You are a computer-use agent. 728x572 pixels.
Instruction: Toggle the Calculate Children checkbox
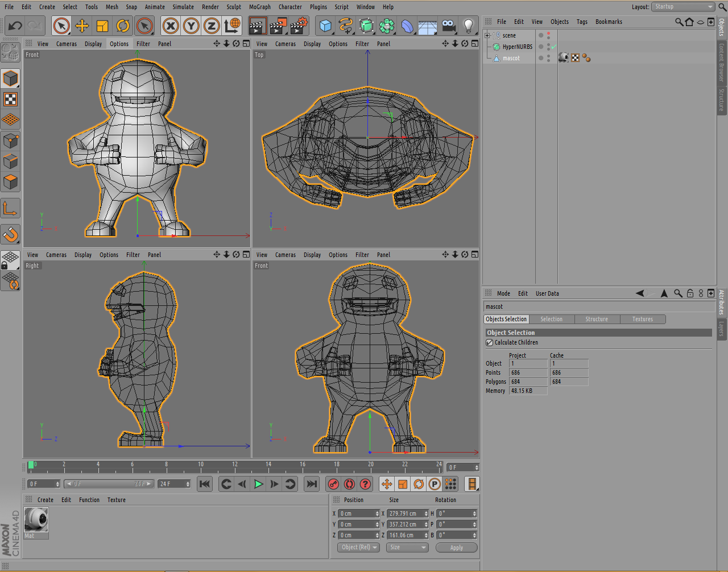489,342
